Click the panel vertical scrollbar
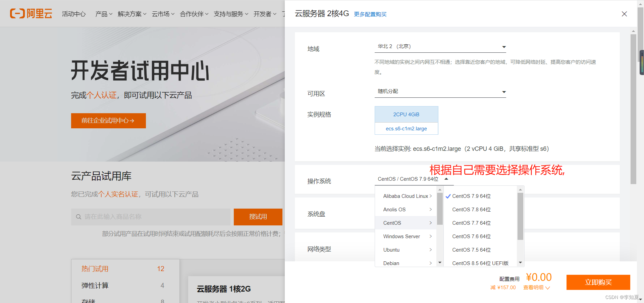The height and width of the screenshot is (303, 644). tap(633, 109)
